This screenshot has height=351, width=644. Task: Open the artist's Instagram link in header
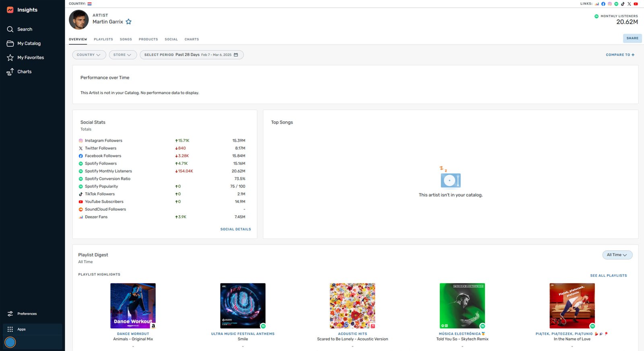610,4
